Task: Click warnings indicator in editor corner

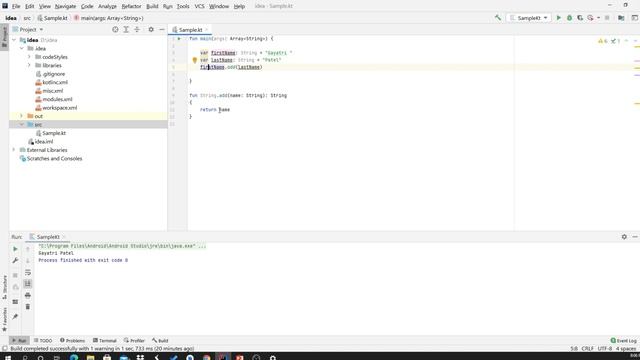Action: [602, 41]
